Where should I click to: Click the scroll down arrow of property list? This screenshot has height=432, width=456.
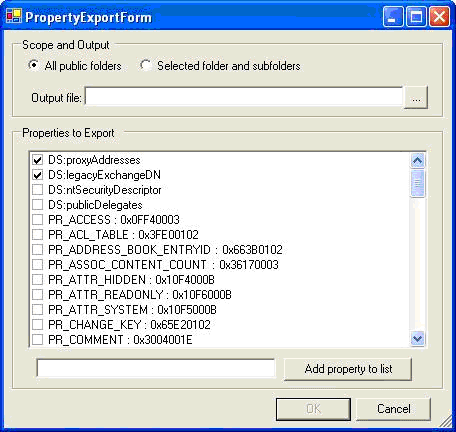(x=417, y=339)
